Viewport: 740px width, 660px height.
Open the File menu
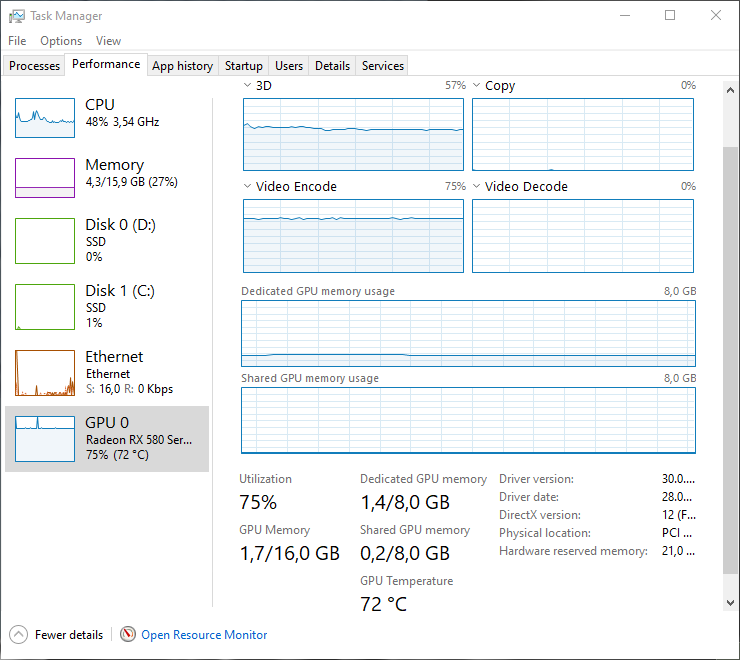point(17,41)
